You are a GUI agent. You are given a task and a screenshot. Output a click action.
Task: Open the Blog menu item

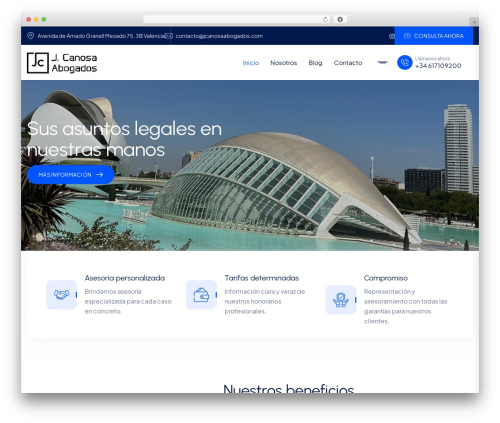point(315,63)
